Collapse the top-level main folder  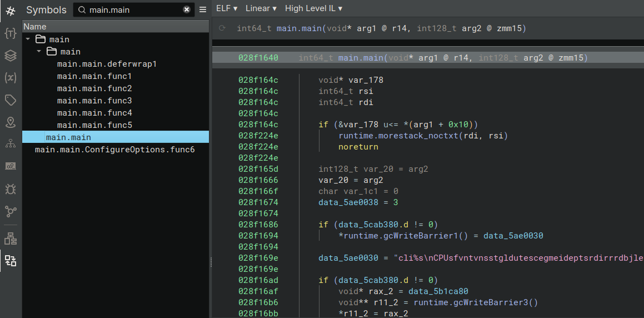[28, 39]
